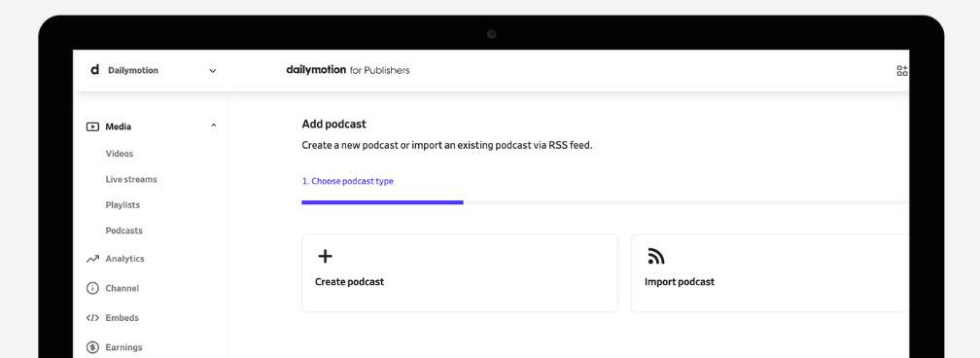Screen dimensions: 980x358
Task: Go to Playlists in the sidebar
Action: tap(122, 204)
